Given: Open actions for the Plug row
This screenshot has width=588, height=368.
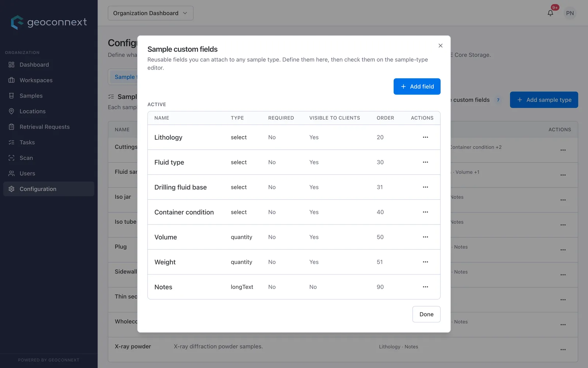Looking at the screenshot, I should coord(563,250).
